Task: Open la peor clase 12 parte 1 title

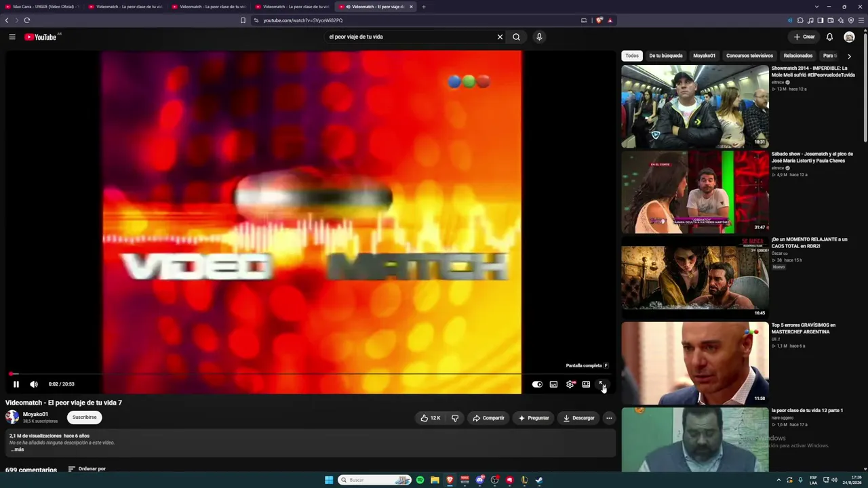Action: (x=807, y=411)
